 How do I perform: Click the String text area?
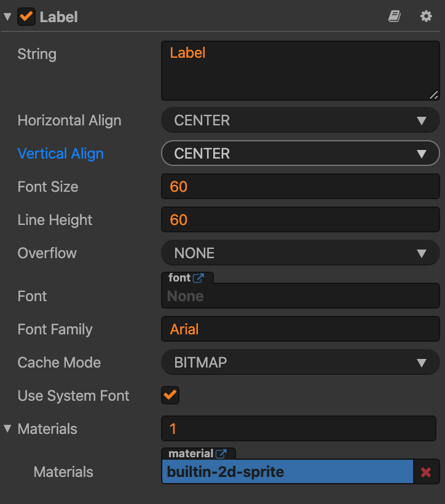300,71
